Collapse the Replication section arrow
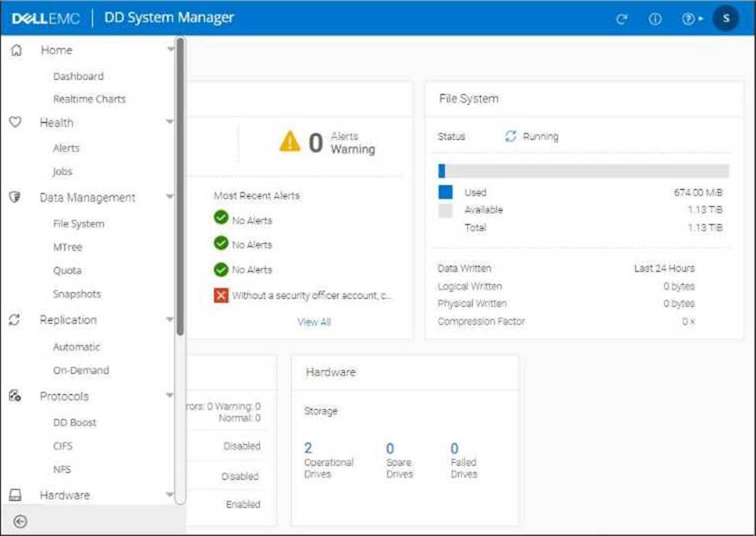 pyautogui.click(x=169, y=319)
